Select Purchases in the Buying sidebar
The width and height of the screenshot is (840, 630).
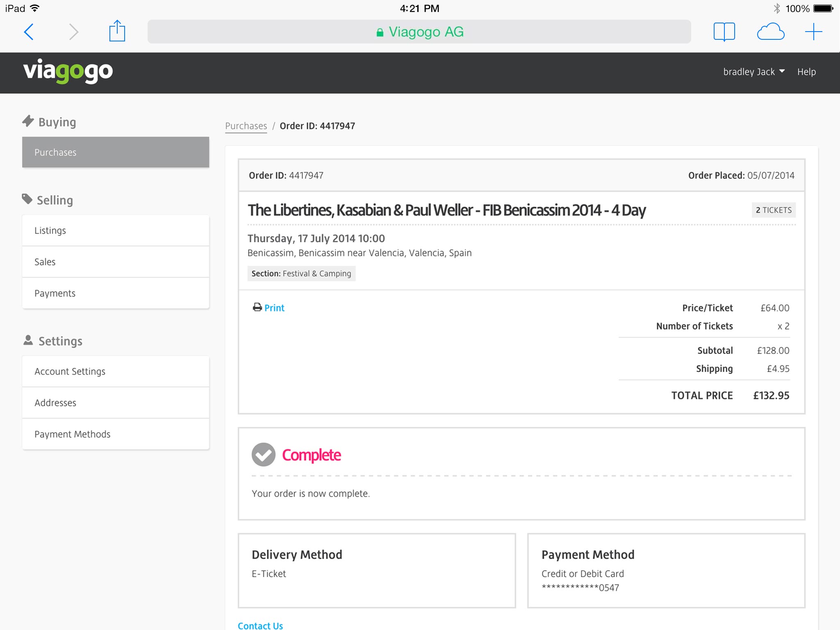[116, 152]
